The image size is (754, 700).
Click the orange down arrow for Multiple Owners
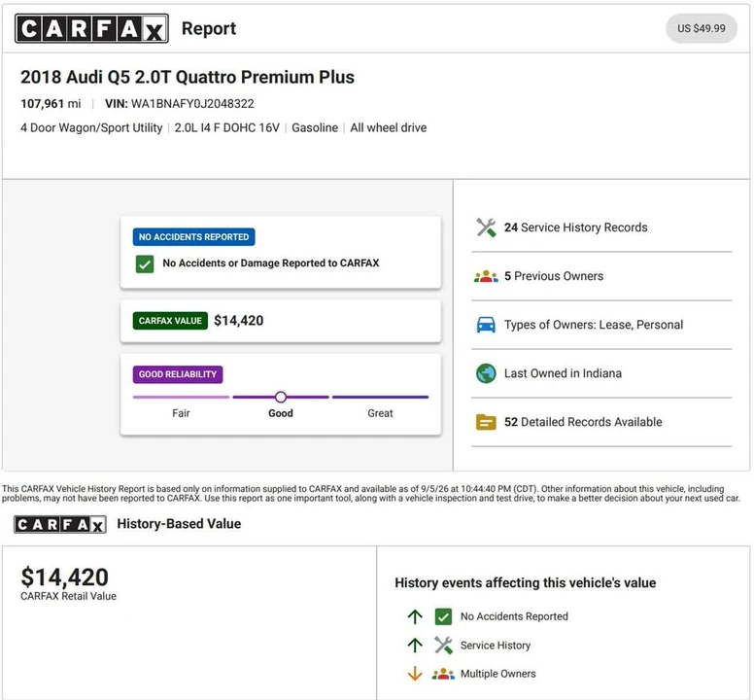click(415, 674)
